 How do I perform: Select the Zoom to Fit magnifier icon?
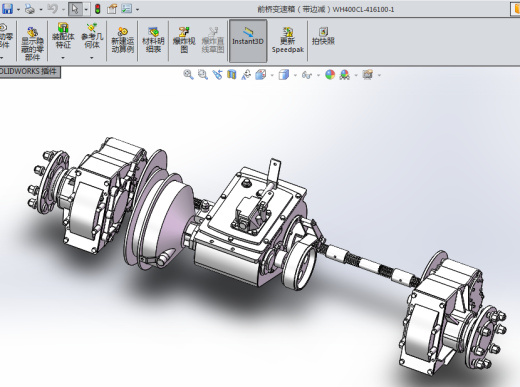point(188,75)
